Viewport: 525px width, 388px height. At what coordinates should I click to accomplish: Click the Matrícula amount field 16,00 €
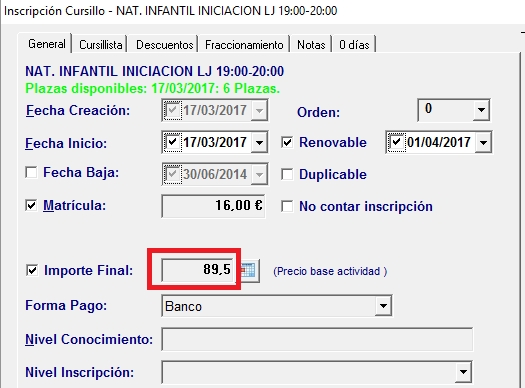click(x=213, y=206)
